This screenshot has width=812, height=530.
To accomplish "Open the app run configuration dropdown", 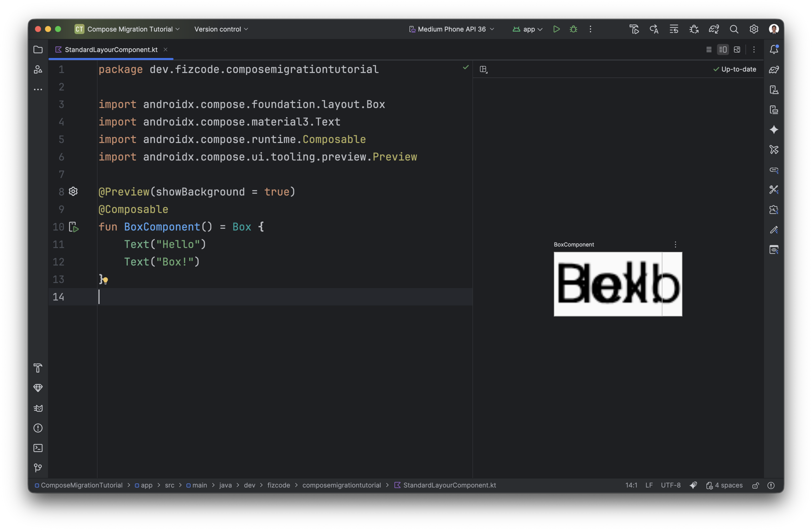I will [x=527, y=29].
